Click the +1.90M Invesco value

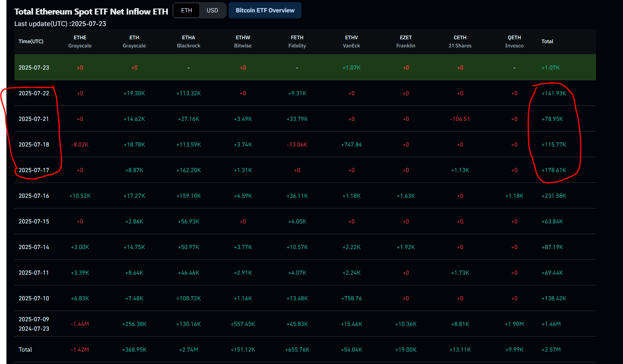[x=514, y=324]
